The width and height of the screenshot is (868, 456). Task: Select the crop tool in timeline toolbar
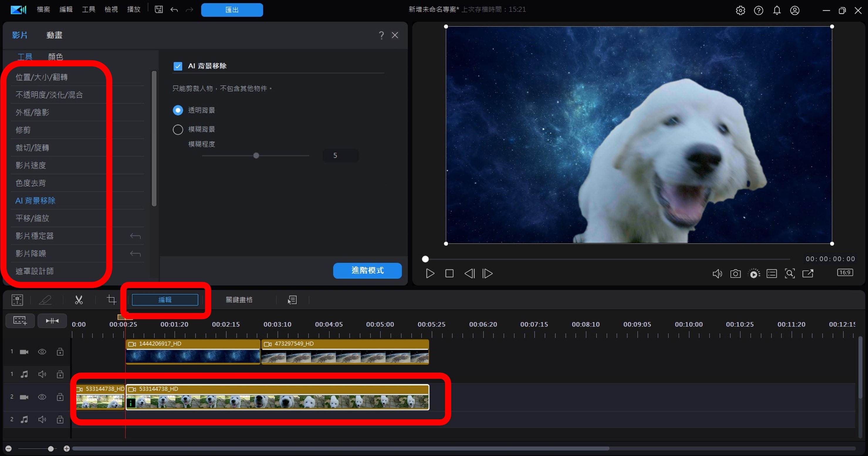pos(111,299)
